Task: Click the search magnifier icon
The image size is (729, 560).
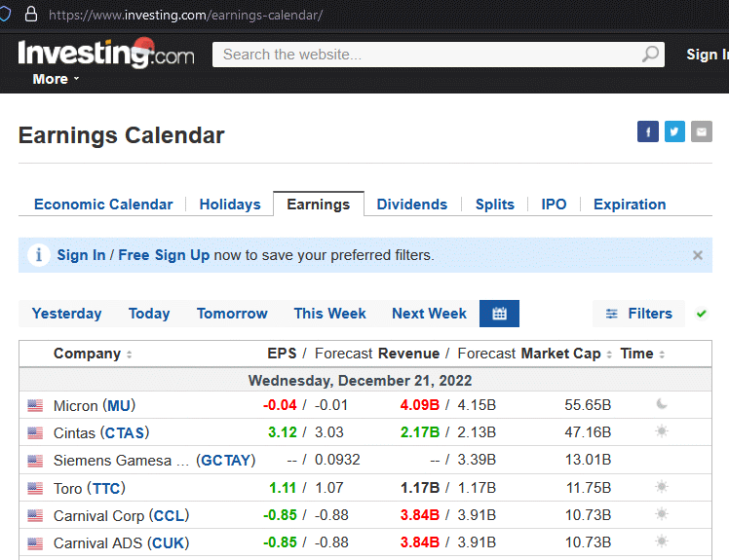Action: (x=650, y=55)
